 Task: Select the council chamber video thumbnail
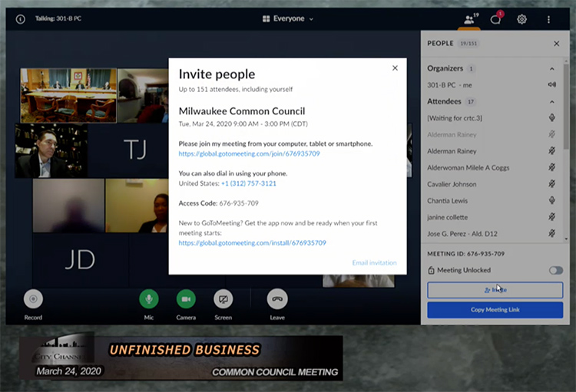tap(68, 95)
